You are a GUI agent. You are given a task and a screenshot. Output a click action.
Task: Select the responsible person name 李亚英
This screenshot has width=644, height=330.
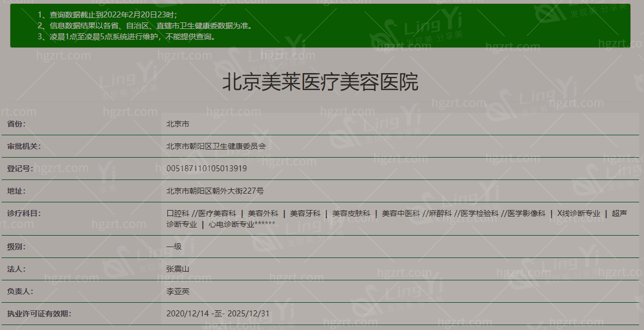click(178, 291)
